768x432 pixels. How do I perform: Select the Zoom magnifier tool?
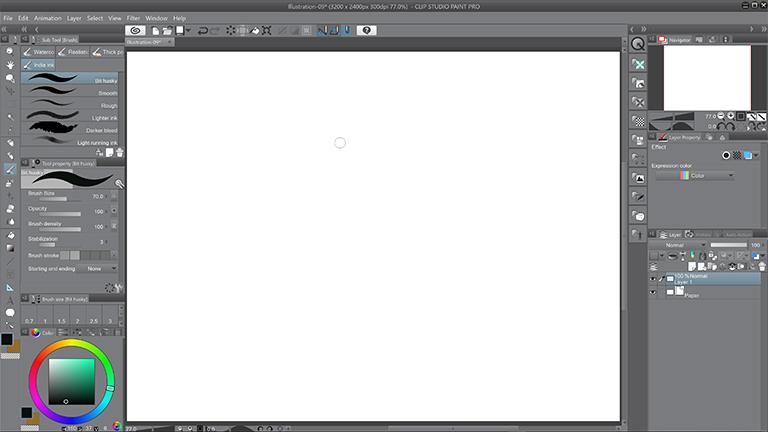point(10,50)
